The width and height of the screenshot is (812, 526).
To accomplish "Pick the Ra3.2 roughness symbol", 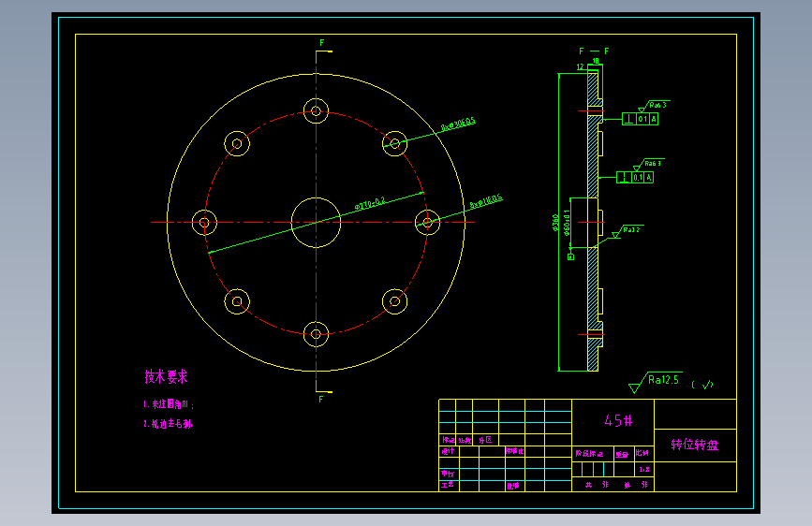I will pyautogui.click(x=627, y=231).
